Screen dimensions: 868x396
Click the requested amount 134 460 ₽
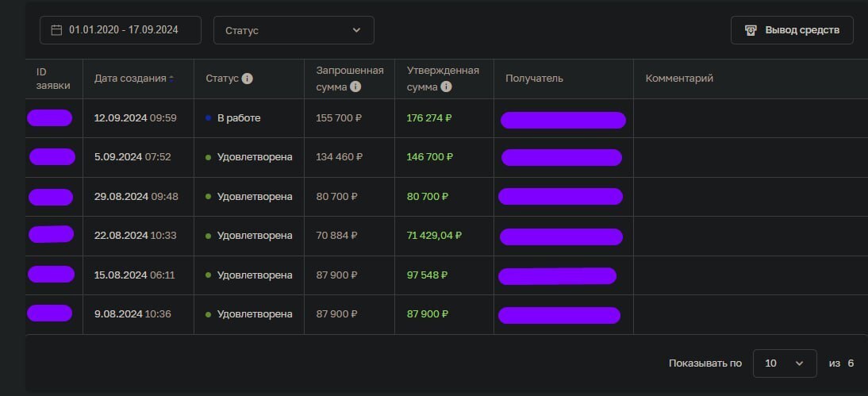[x=340, y=157]
